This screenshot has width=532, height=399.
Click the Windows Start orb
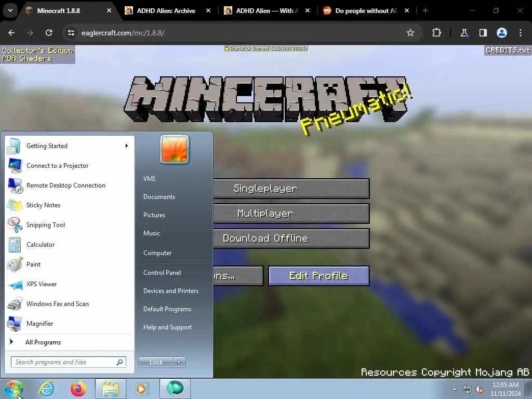pos(14,389)
